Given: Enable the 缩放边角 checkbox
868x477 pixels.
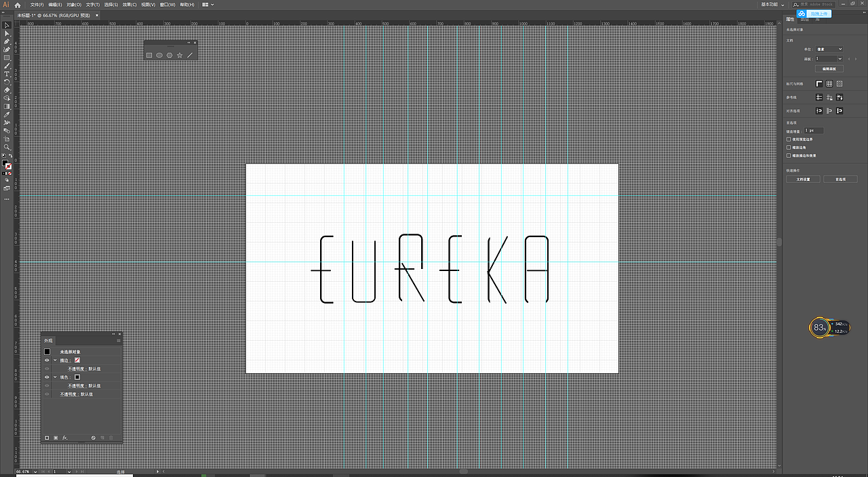Looking at the screenshot, I should [x=788, y=148].
